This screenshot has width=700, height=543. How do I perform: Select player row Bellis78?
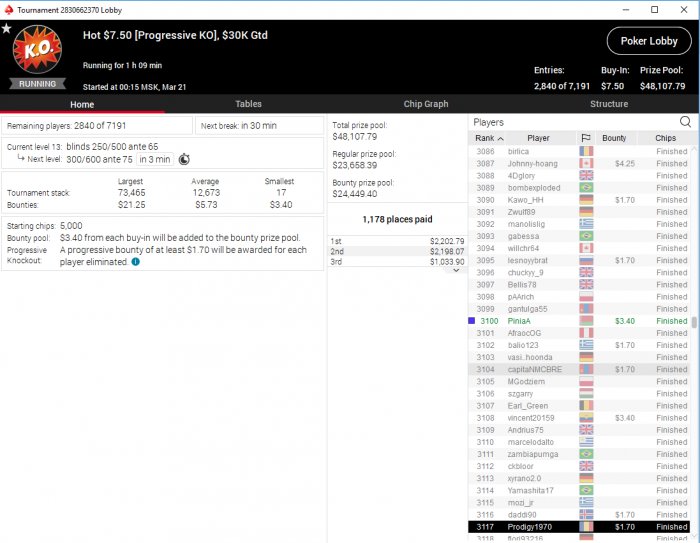tap(579, 284)
